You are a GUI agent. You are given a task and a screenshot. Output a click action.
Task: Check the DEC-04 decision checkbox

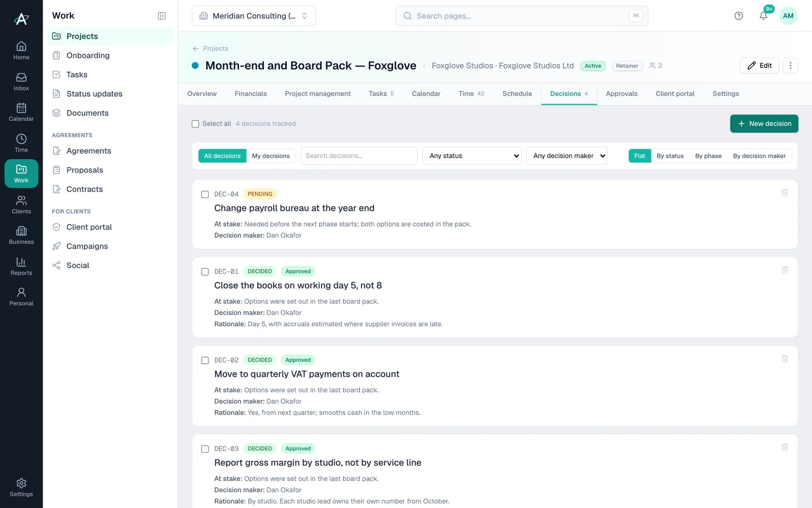point(205,194)
